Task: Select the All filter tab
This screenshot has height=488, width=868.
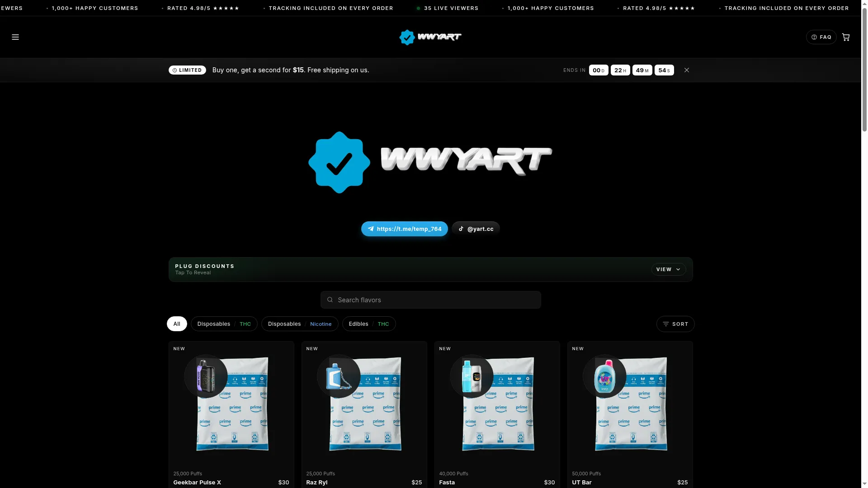Action: 177,324
